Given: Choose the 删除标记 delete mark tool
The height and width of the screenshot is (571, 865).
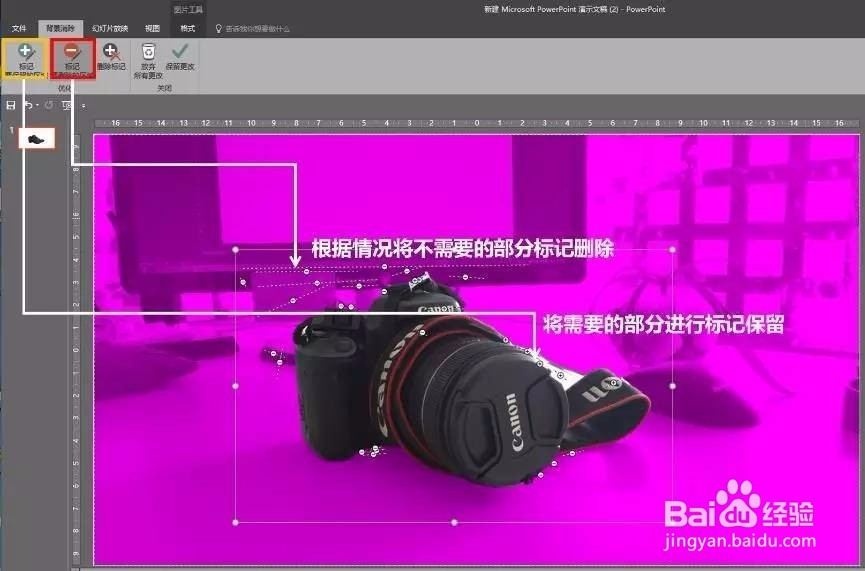Looking at the screenshot, I should [111, 57].
